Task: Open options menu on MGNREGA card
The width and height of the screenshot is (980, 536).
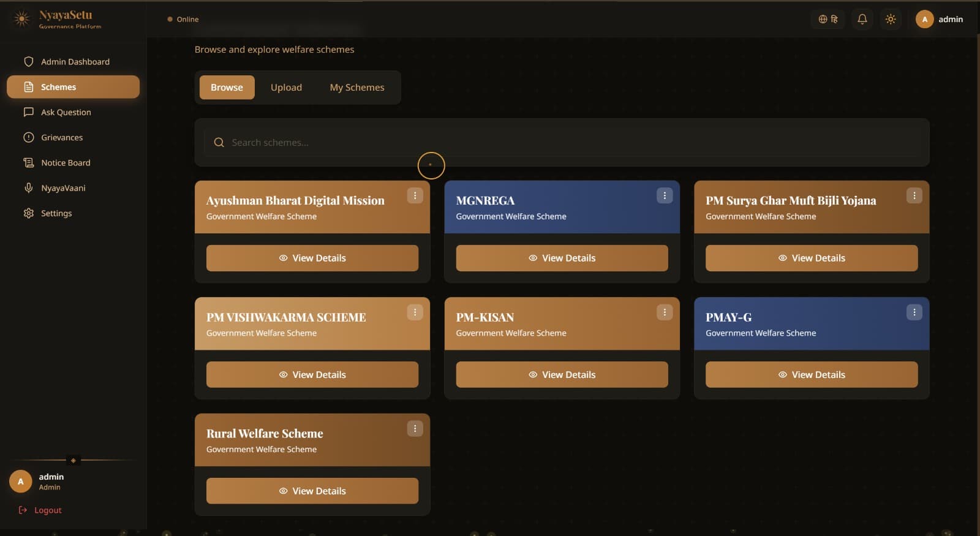Action: coord(665,195)
